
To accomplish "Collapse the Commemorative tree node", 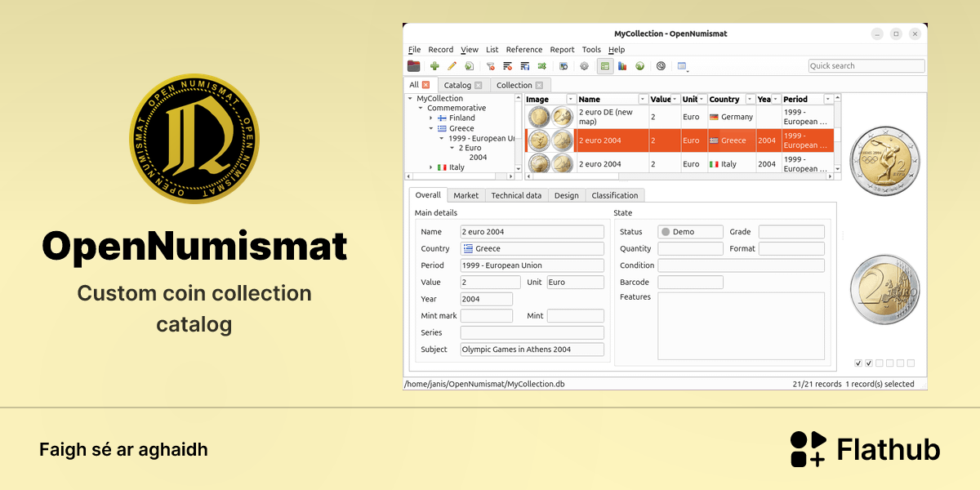I will (x=421, y=108).
